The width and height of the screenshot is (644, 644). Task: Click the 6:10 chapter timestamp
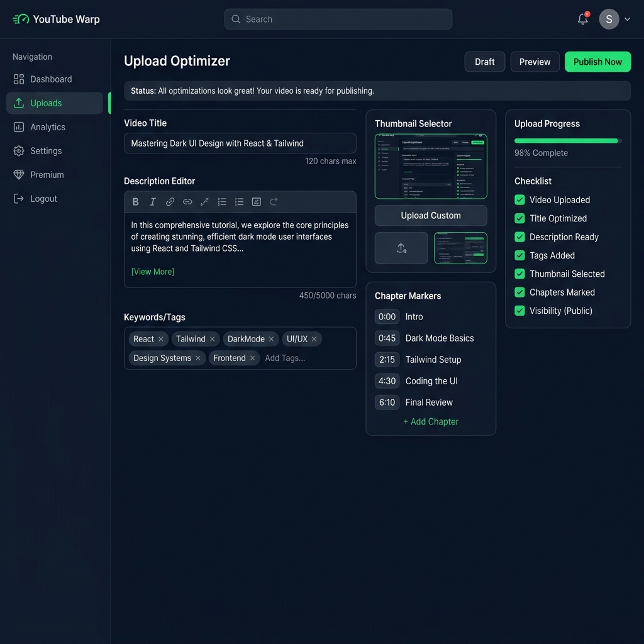tap(387, 402)
